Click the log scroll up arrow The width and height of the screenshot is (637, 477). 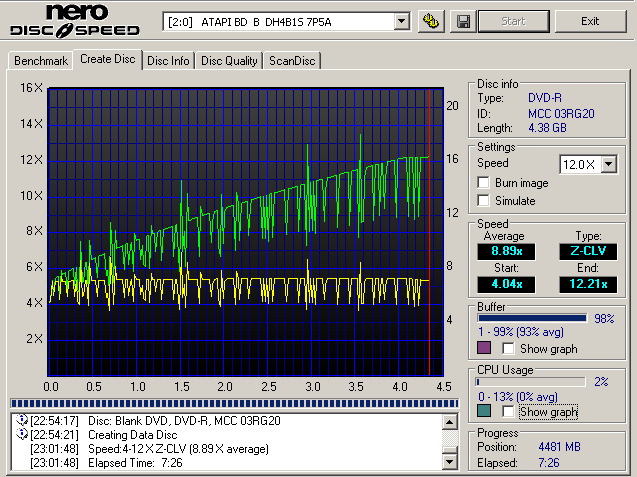coord(450,422)
